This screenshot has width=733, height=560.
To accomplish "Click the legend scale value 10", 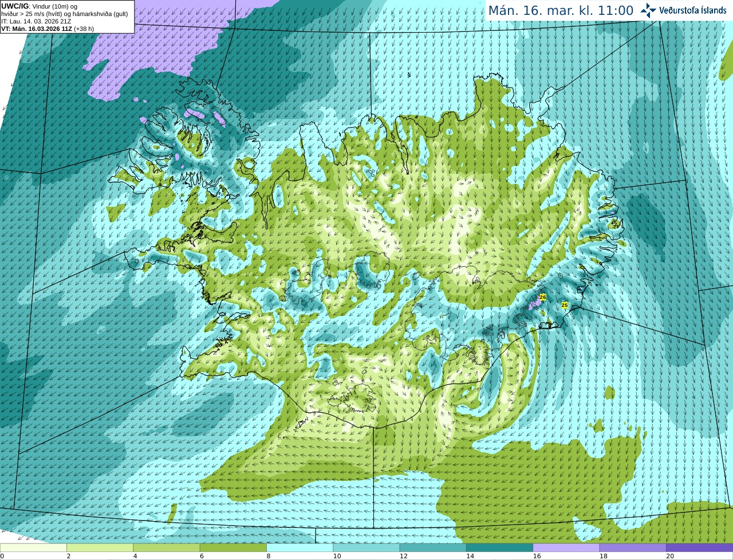I will point(337,556).
